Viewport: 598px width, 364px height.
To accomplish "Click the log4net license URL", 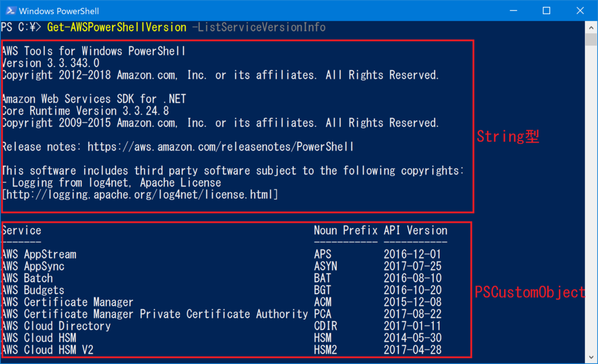I will tap(140, 195).
